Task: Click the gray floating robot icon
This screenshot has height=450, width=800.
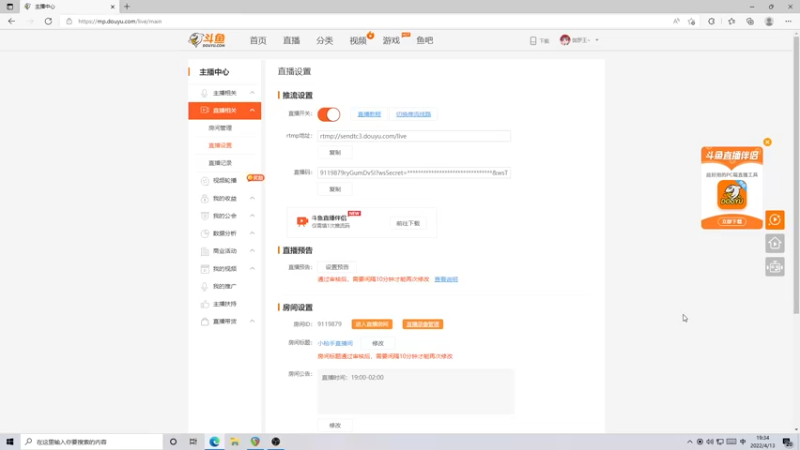Action: pyautogui.click(x=774, y=267)
